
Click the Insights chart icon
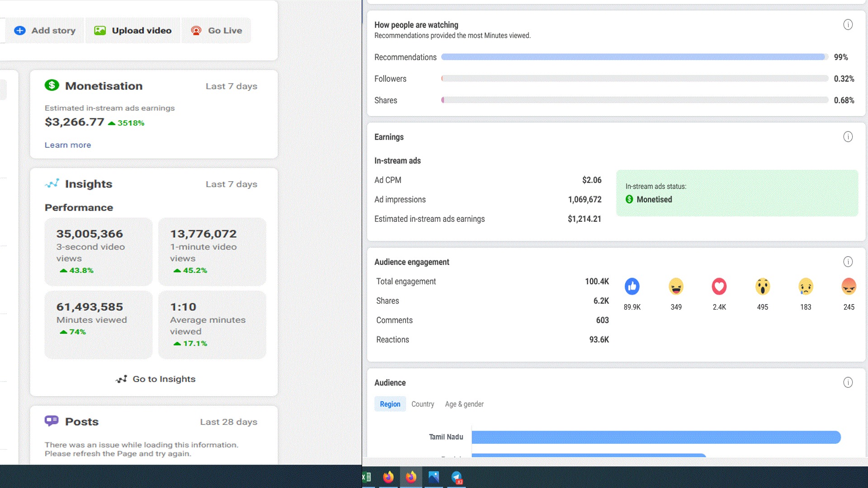52,183
